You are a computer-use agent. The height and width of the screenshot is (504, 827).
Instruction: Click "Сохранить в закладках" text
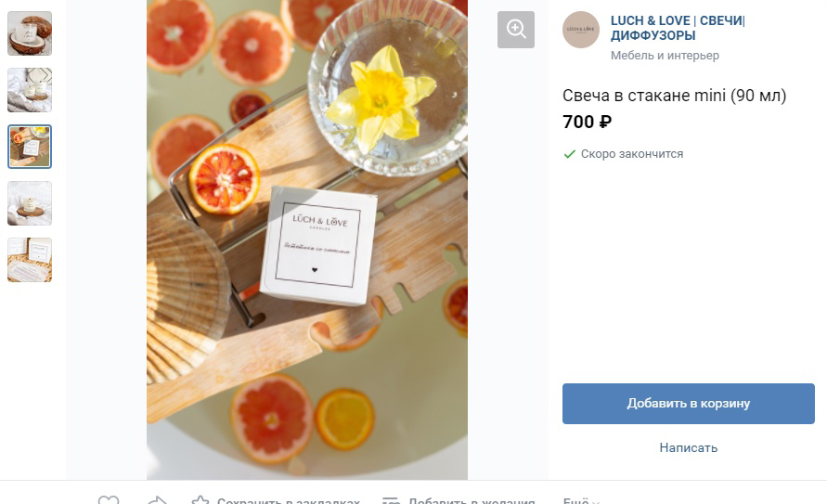(288, 501)
